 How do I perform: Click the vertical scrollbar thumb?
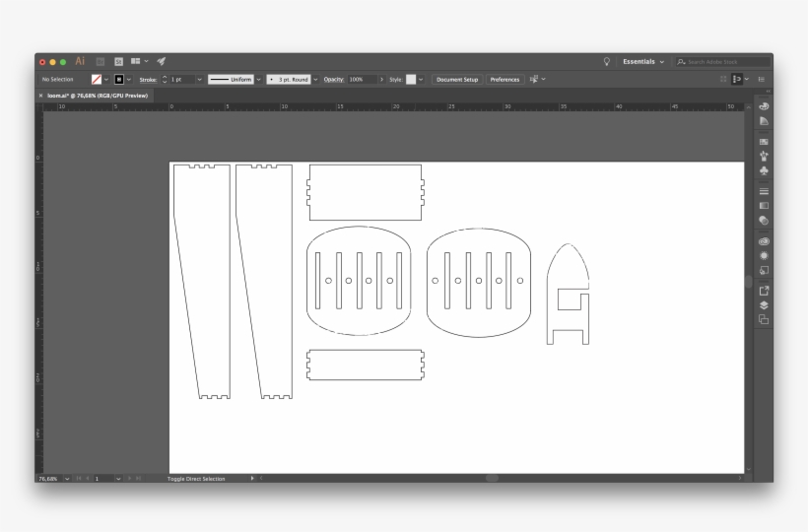[748, 282]
